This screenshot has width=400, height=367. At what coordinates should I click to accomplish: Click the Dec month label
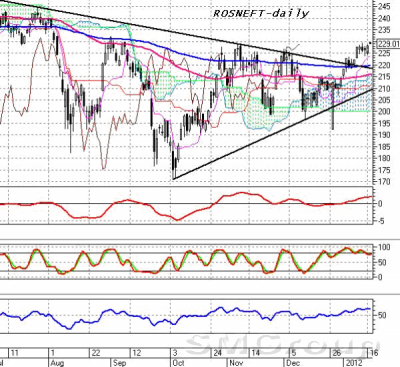coord(293,363)
